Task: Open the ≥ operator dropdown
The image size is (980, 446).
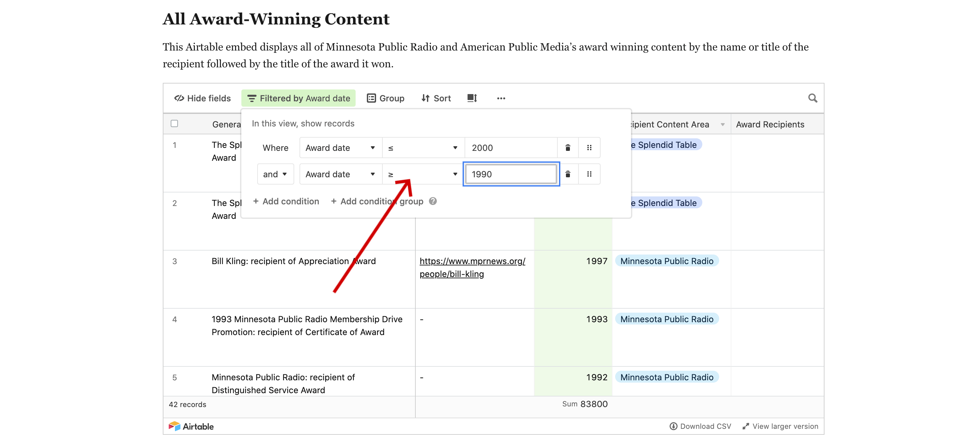Action: (423, 174)
